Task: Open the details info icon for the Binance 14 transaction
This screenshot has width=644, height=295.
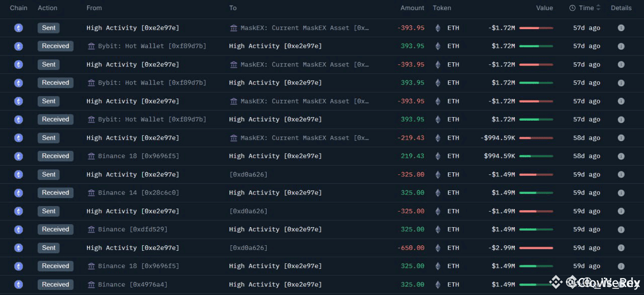Action: [621, 192]
